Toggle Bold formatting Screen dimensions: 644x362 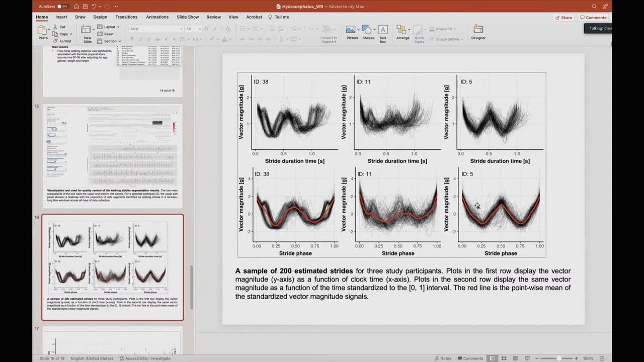132,39
